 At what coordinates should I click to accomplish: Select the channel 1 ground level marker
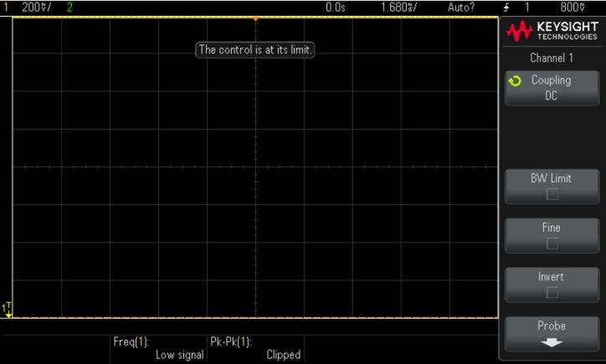coord(8,310)
